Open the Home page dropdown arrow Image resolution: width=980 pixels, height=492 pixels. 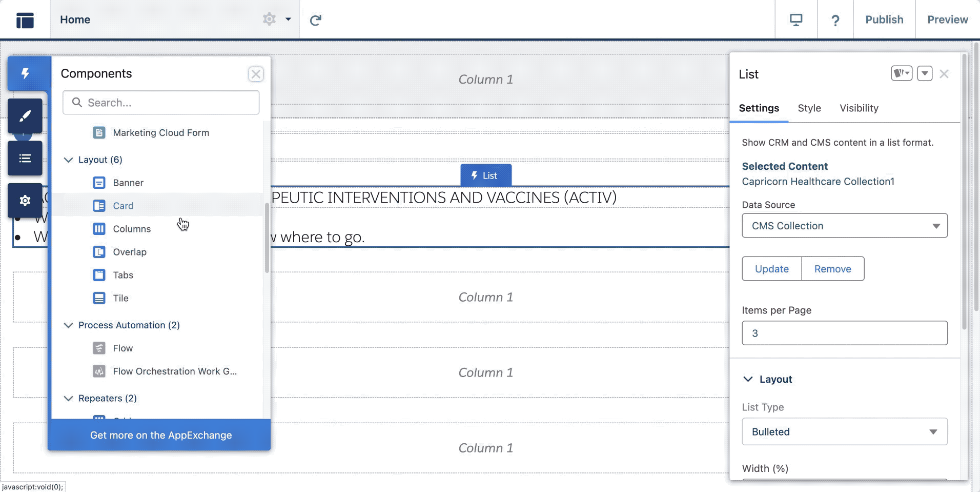[288, 19]
